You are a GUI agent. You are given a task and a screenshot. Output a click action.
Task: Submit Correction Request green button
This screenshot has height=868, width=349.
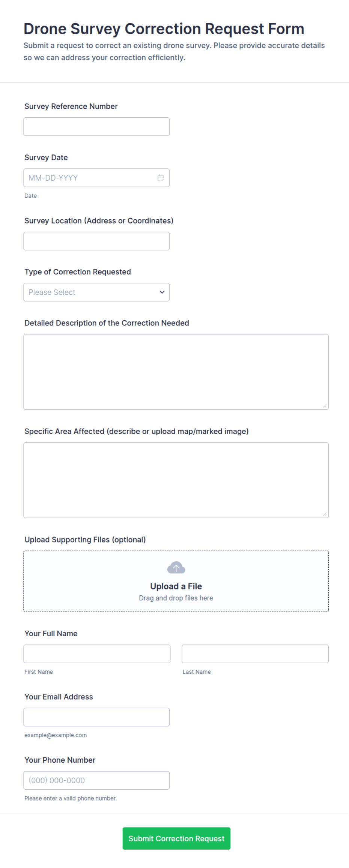(x=176, y=838)
